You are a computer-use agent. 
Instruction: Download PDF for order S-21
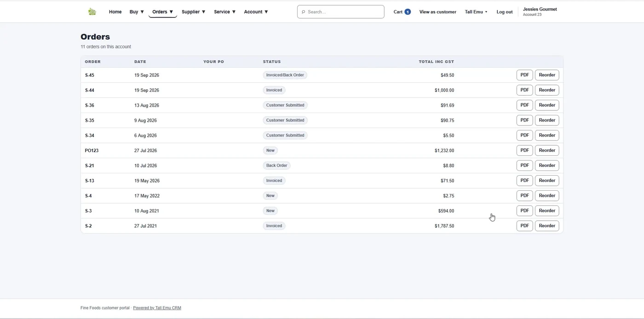pyautogui.click(x=524, y=165)
